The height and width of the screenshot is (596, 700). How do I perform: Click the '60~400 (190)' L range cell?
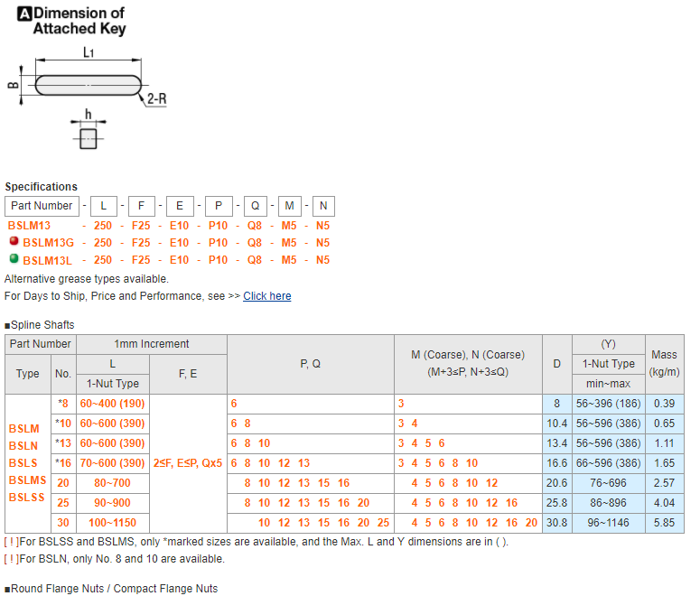(x=113, y=404)
